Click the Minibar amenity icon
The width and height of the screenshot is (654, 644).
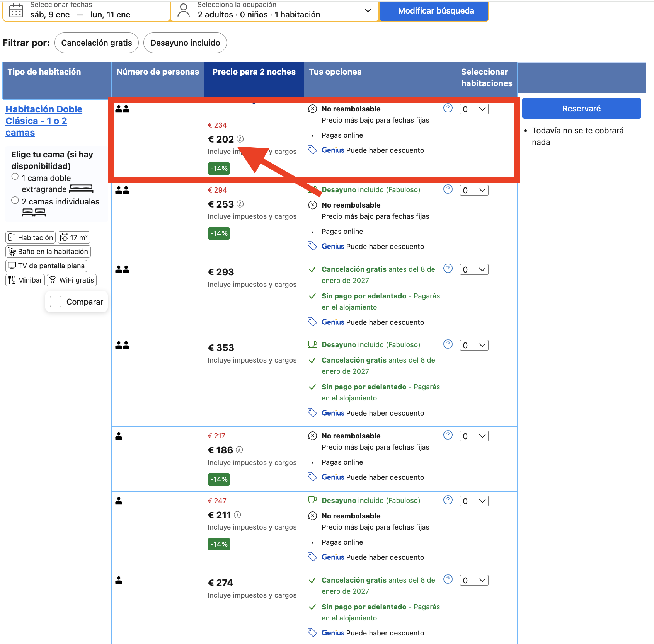pos(12,280)
